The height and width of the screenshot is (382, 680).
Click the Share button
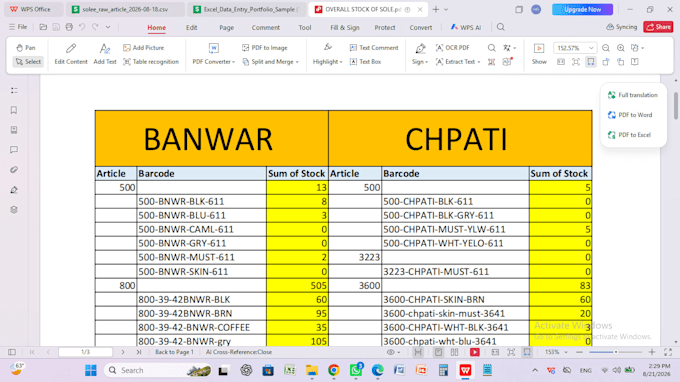pyautogui.click(x=658, y=27)
